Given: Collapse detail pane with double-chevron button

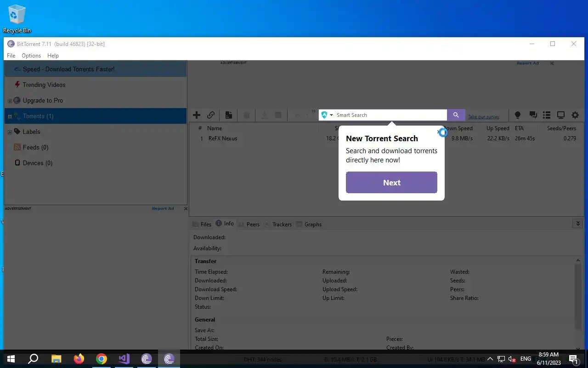Looking at the screenshot, I should point(578,224).
